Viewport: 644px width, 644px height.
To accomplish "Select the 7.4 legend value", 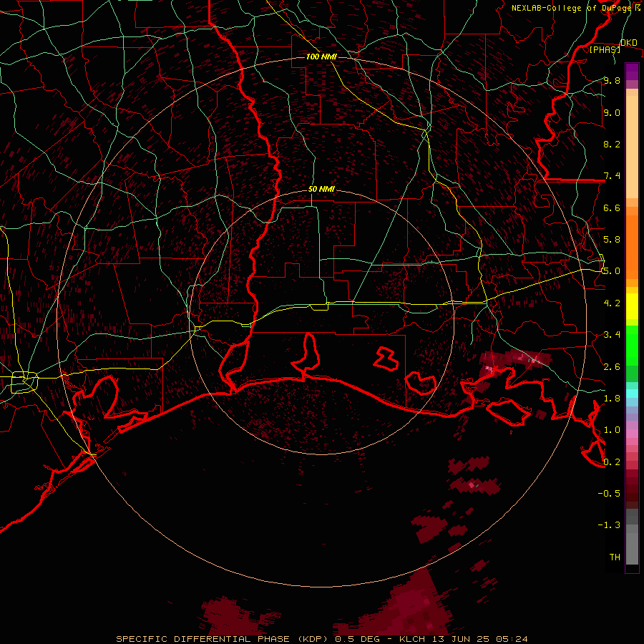I will 612,176.
